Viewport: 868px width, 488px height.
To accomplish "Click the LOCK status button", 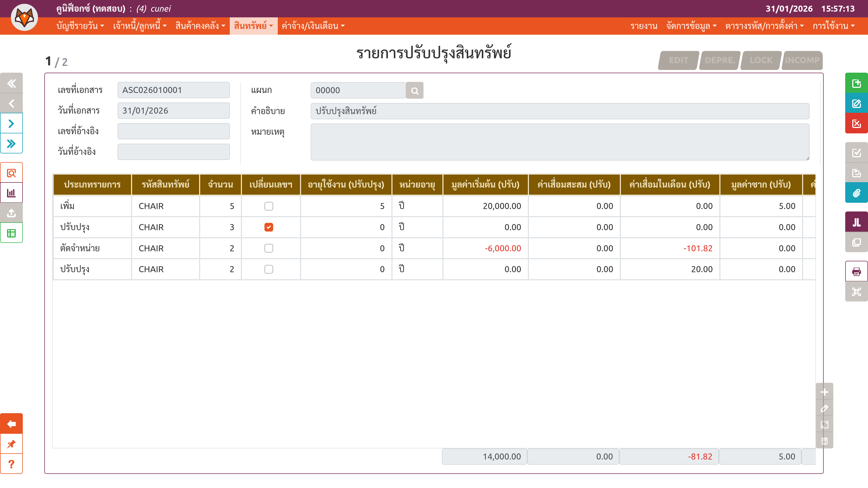I will pyautogui.click(x=761, y=60).
